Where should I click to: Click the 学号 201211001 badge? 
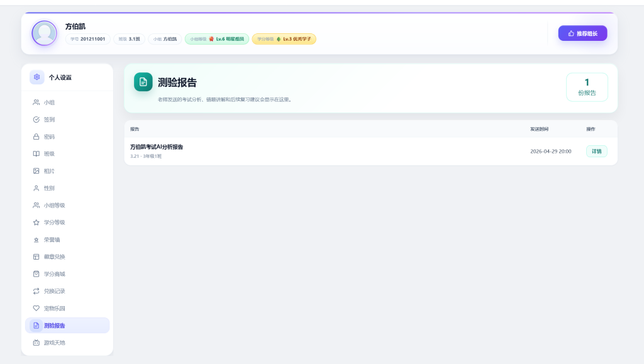click(88, 39)
